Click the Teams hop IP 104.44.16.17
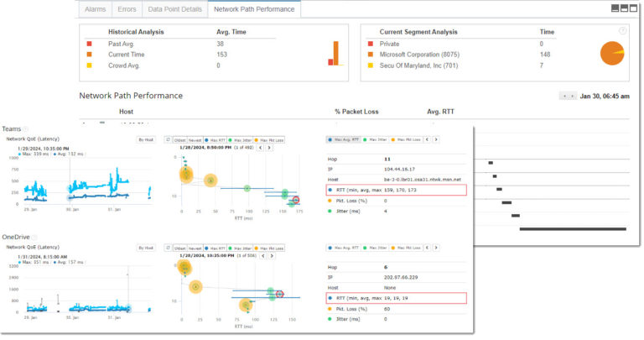 (x=399, y=169)
